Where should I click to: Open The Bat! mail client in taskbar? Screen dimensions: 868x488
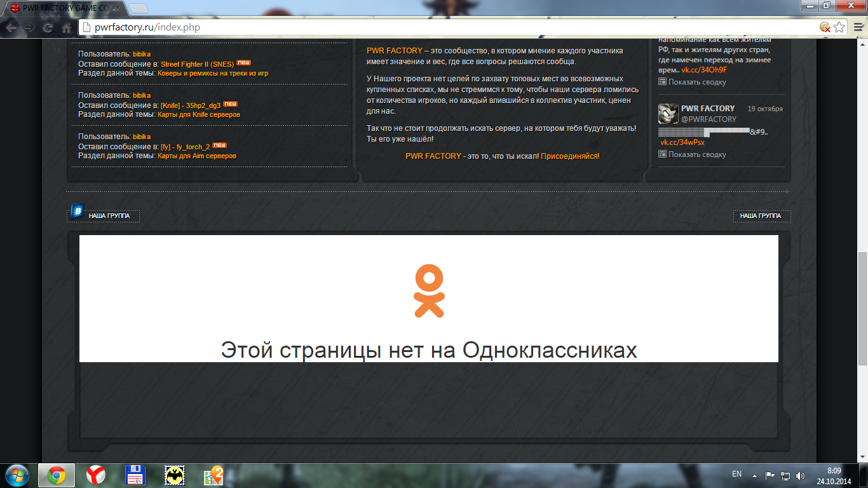coord(175,475)
